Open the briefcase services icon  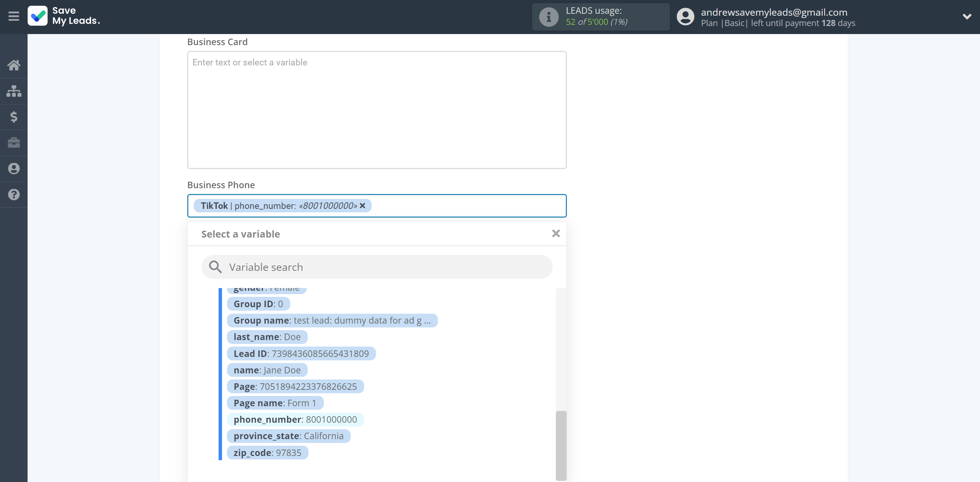(14, 143)
